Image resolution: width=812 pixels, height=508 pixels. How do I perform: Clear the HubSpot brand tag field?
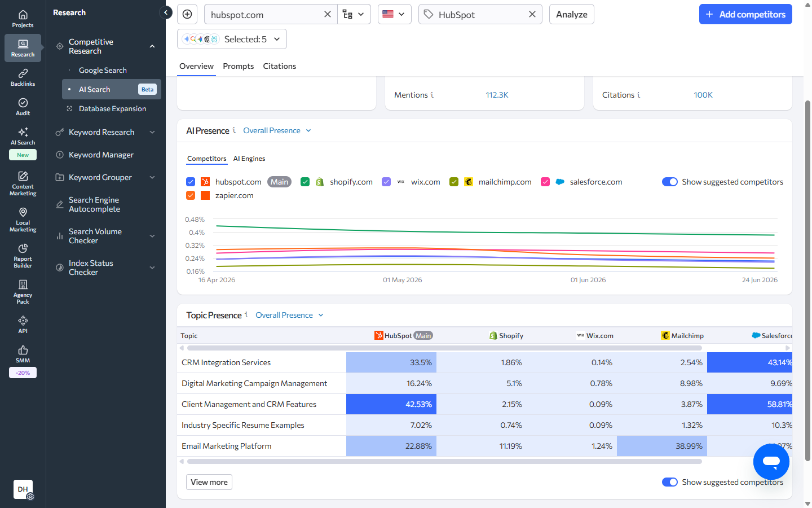pyautogui.click(x=532, y=14)
